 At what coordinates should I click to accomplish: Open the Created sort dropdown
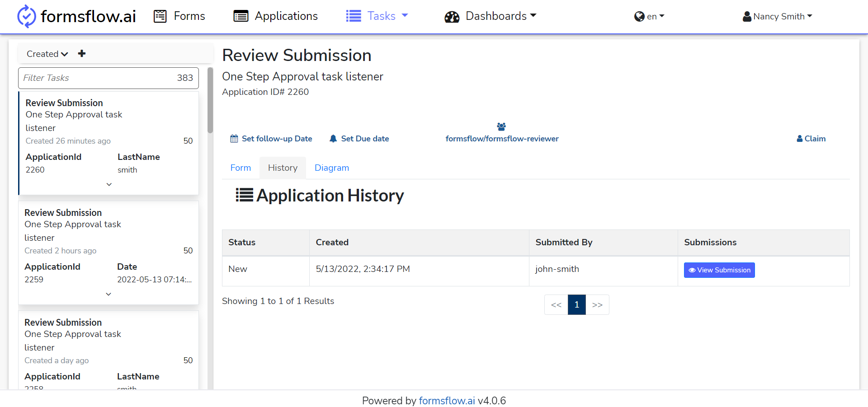(x=47, y=54)
